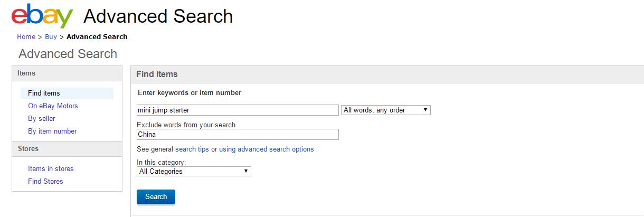644x217 pixels.
Task: Choose the By seller search option
Action: pos(42,119)
